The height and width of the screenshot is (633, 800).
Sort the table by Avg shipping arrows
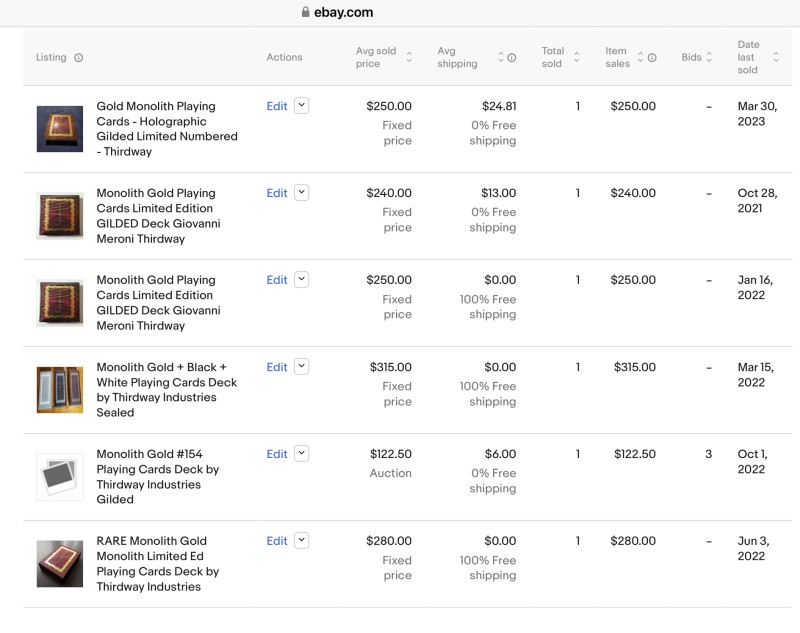pos(499,58)
